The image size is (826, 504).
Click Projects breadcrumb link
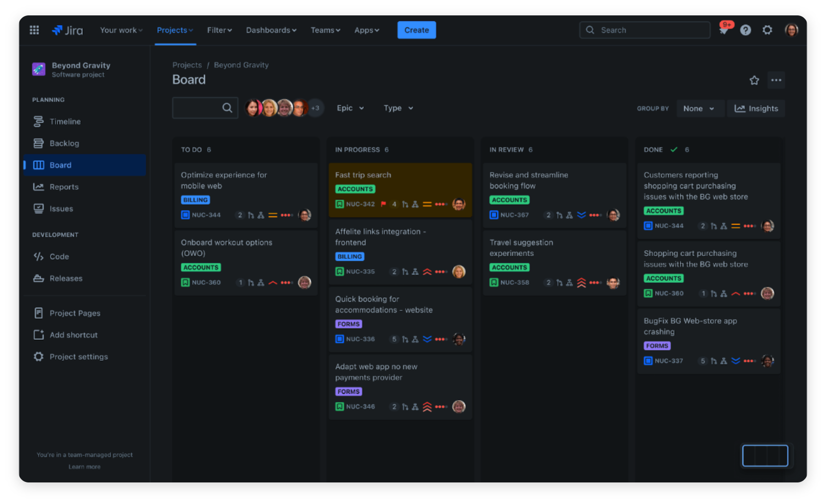pyautogui.click(x=187, y=65)
